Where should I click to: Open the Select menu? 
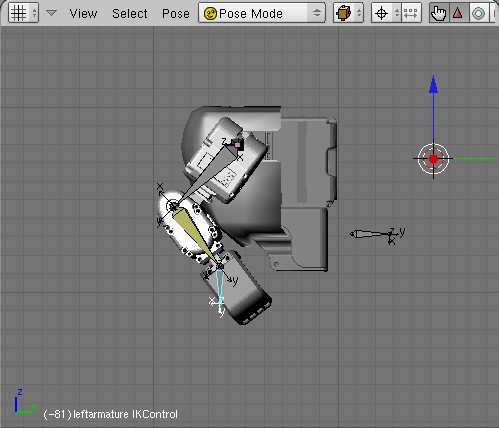(x=130, y=13)
